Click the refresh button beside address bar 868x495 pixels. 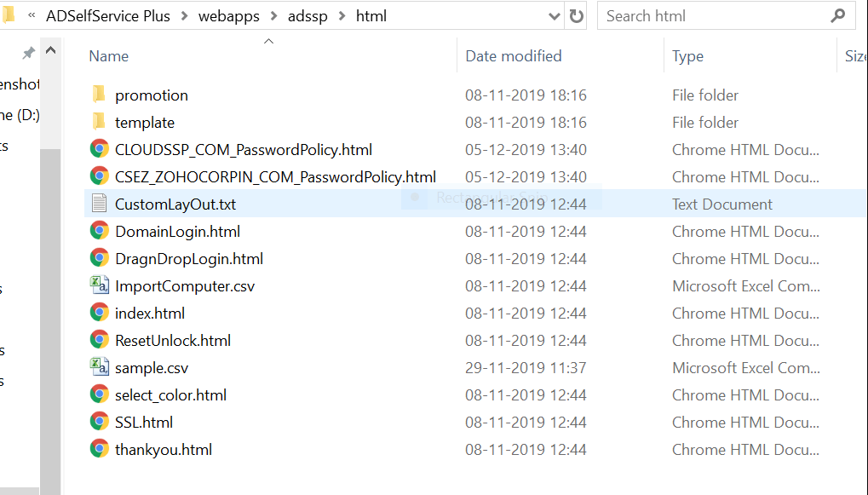577,16
